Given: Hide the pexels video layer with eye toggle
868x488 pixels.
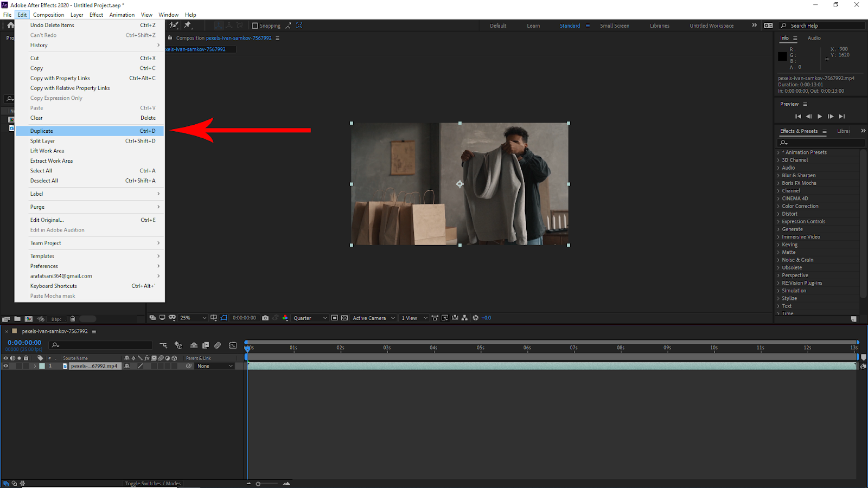Looking at the screenshot, I should (x=6, y=366).
